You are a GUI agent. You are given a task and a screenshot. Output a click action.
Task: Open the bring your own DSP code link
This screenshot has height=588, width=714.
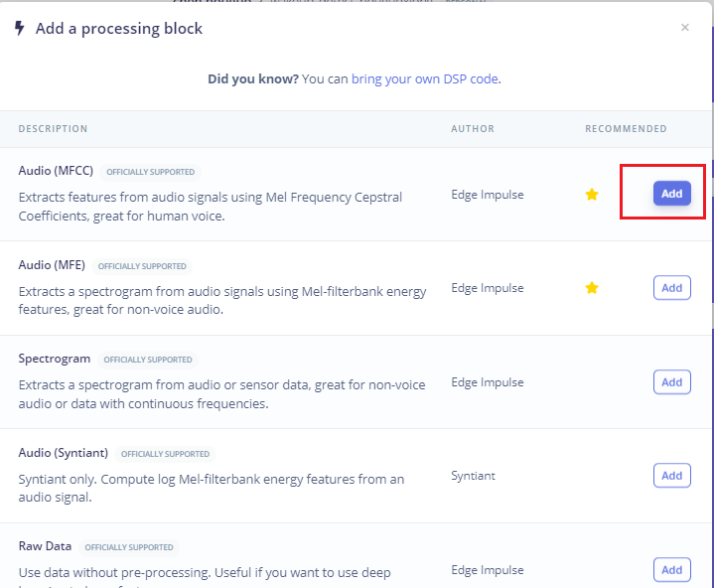point(425,78)
